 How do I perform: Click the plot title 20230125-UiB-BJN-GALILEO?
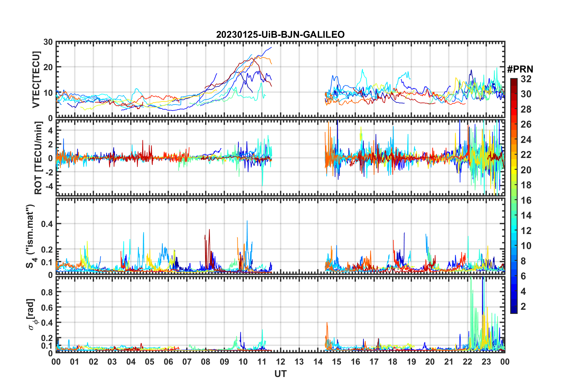[280, 34]
